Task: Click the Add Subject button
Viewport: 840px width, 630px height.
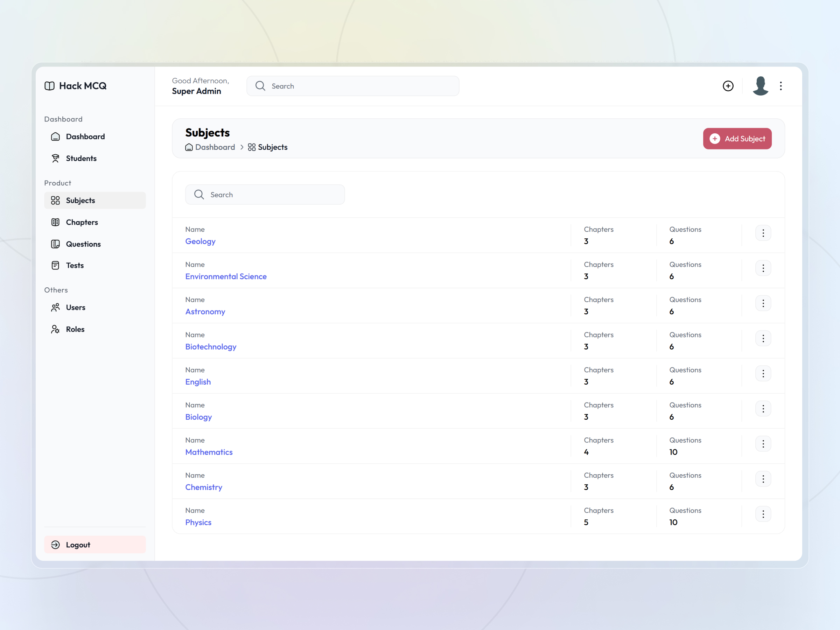Action: 737,139
